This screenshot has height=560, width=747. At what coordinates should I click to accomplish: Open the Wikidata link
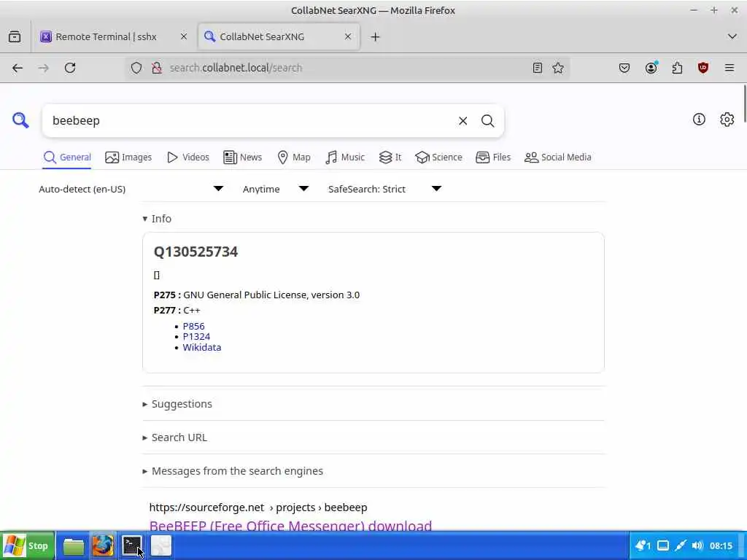[202, 348]
